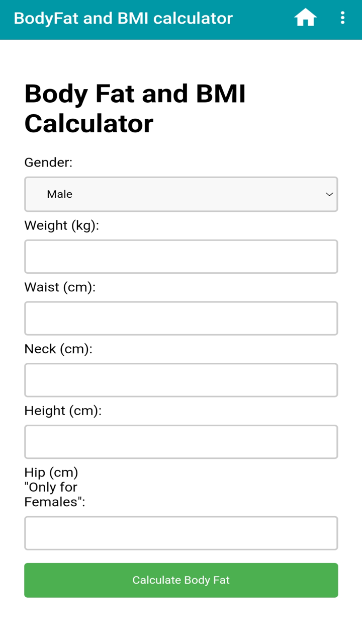Tap the home icon in the top bar

pyautogui.click(x=305, y=18)
